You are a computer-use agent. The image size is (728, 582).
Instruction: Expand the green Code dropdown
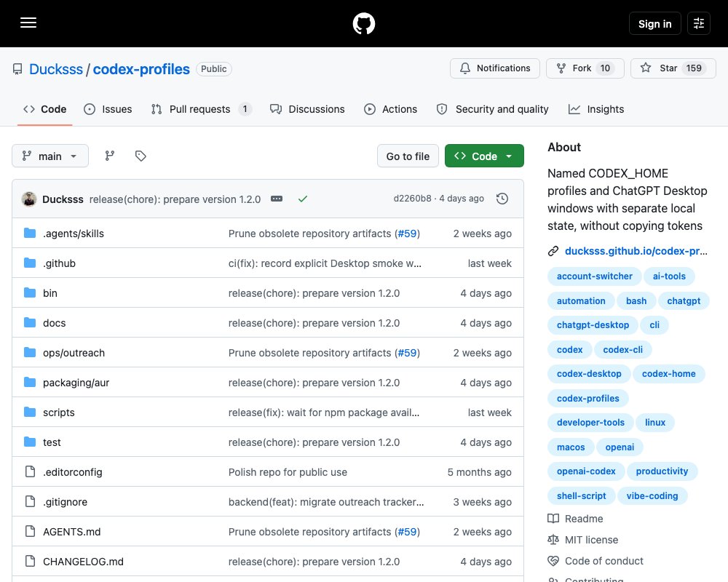pos(484,156)
